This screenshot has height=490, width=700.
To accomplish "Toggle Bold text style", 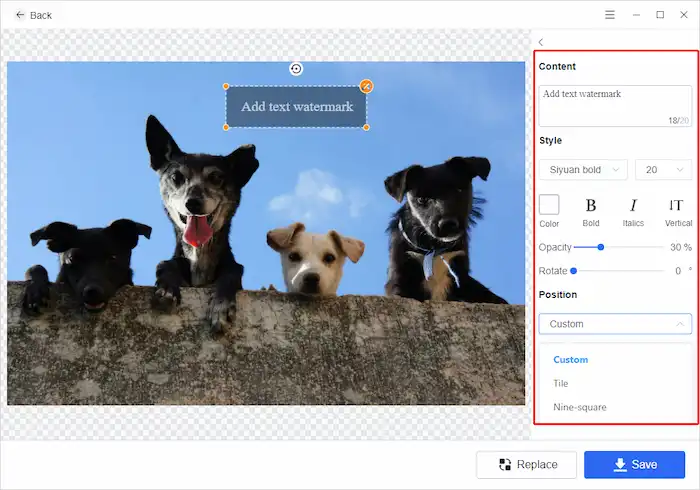I will point(591,212).
